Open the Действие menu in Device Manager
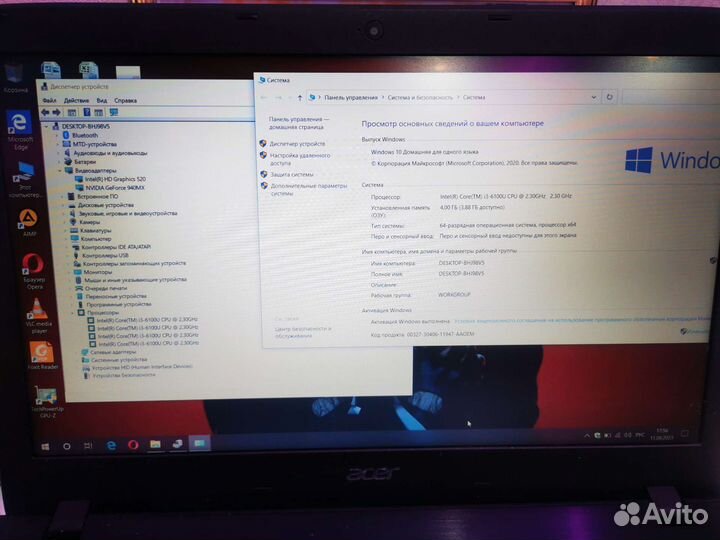 pyautogui.click(x=76, y=100)
